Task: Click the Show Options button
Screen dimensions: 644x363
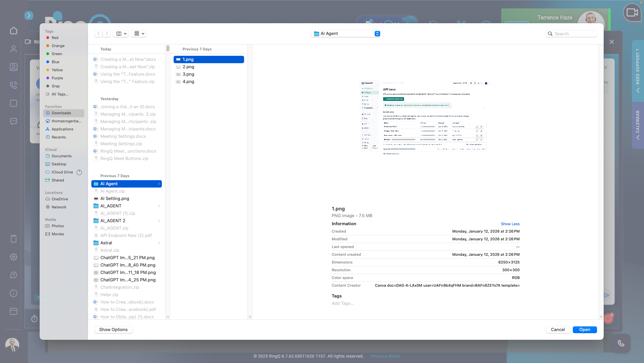Action: (113, 329)
